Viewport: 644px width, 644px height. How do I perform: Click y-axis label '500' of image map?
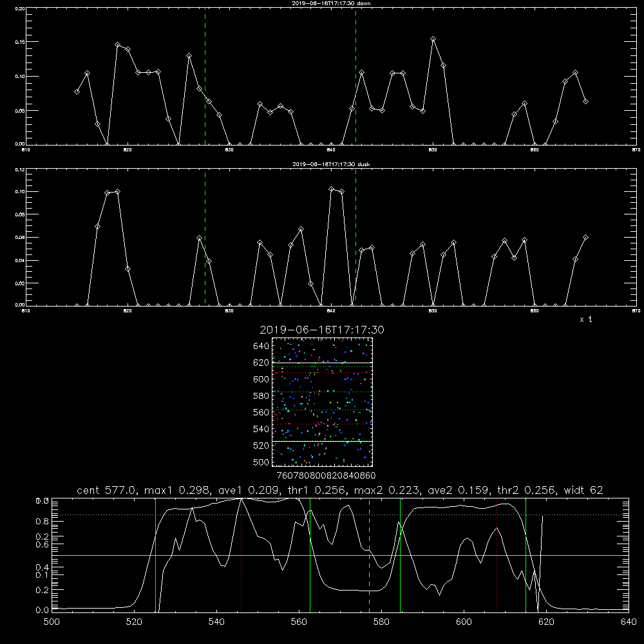261,462
